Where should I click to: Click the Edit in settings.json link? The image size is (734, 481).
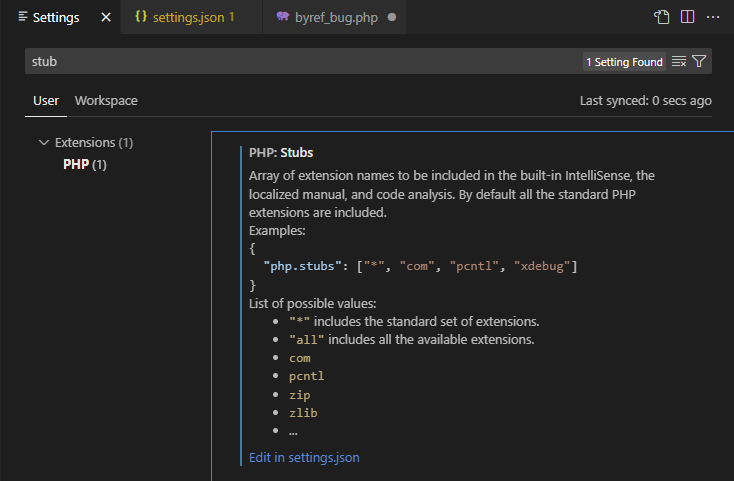[304, 458]
